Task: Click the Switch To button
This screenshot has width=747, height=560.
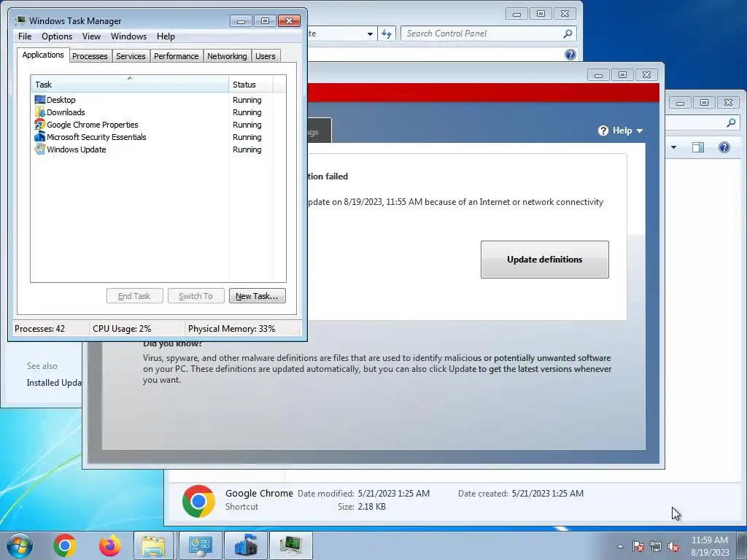Action: 196,296
